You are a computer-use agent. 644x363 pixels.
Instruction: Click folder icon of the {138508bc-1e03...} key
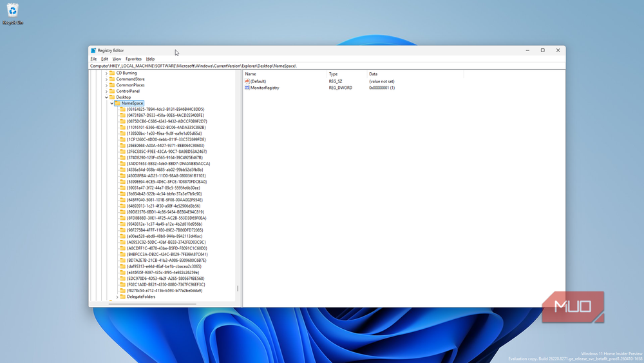coord(123,133)
